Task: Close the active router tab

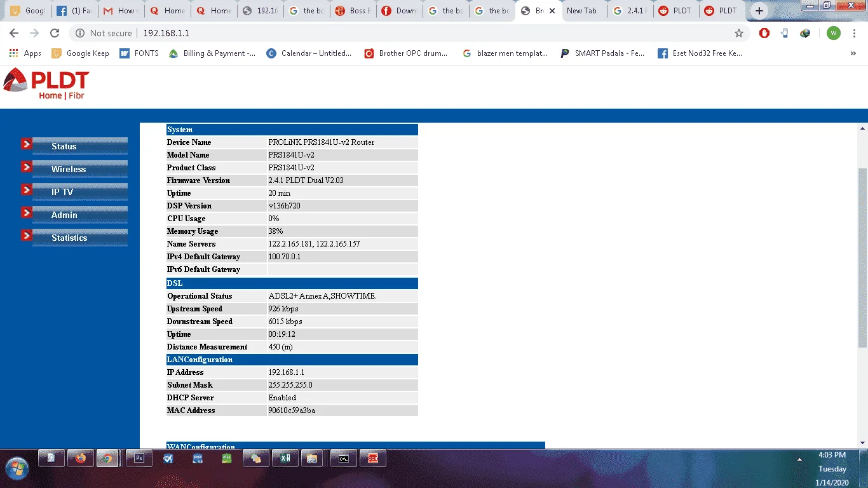Action: [x=552, y=11]
